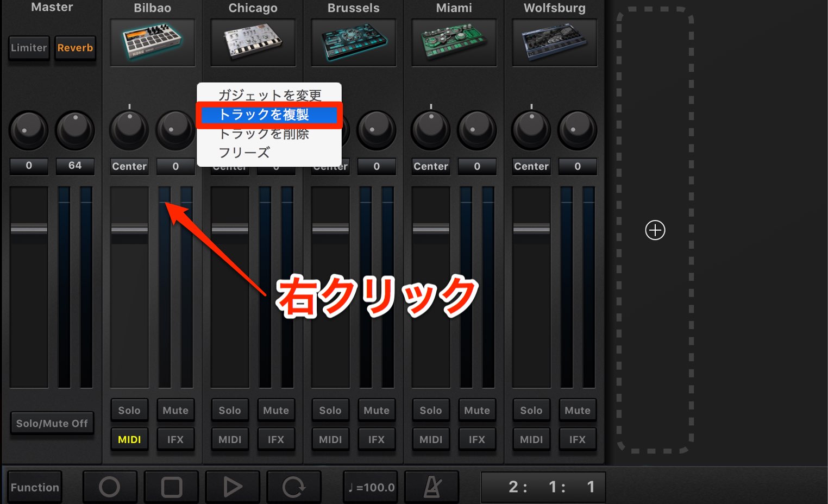Open the Bilbao gadget thumbnail
This screenshot has height=504, width=828.
tap(153, 42)
